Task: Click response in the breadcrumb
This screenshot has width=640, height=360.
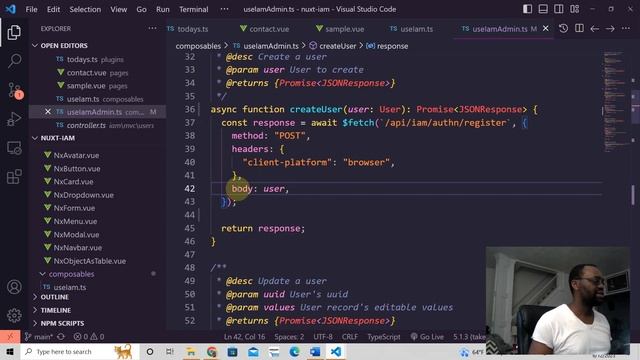Action: [392, 46]
